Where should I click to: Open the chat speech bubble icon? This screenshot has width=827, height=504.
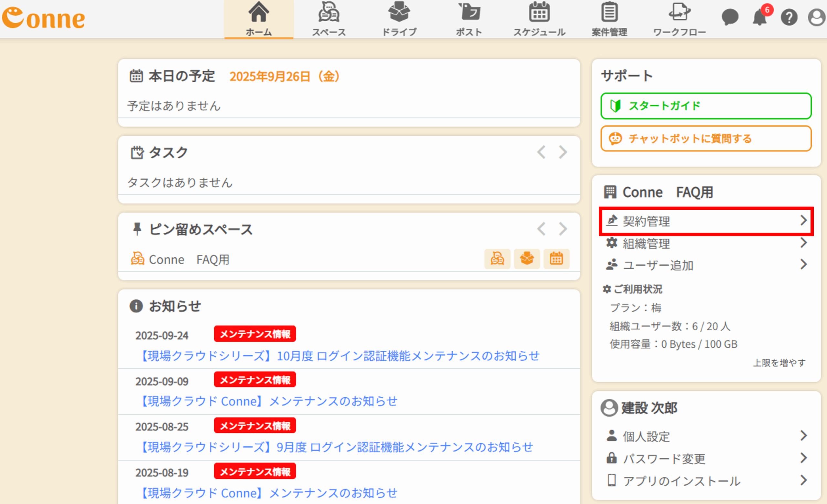(730, 17)
